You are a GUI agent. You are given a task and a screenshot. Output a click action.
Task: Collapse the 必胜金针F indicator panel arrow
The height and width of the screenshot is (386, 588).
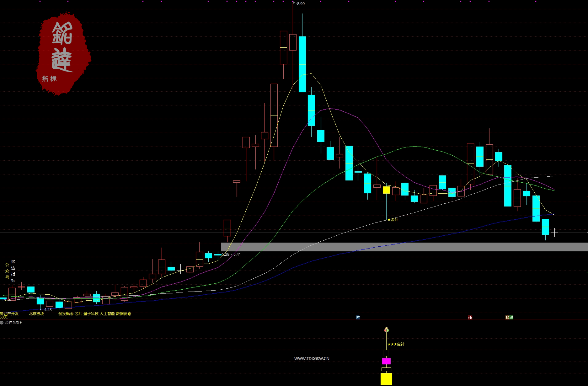point(2,323)
